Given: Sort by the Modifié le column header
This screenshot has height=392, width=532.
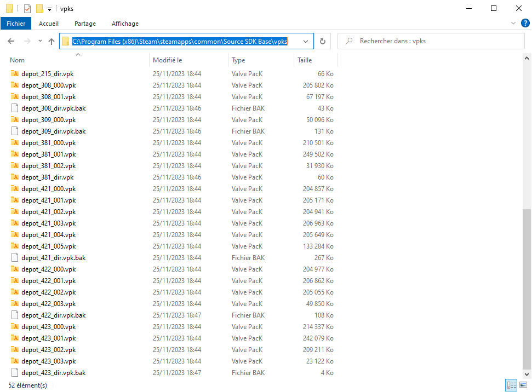Looking at the screenshot, I should 188,60.
